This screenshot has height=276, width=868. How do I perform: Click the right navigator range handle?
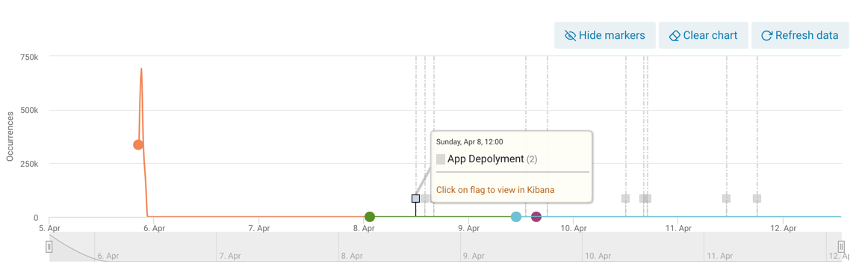tap(841, 247)
